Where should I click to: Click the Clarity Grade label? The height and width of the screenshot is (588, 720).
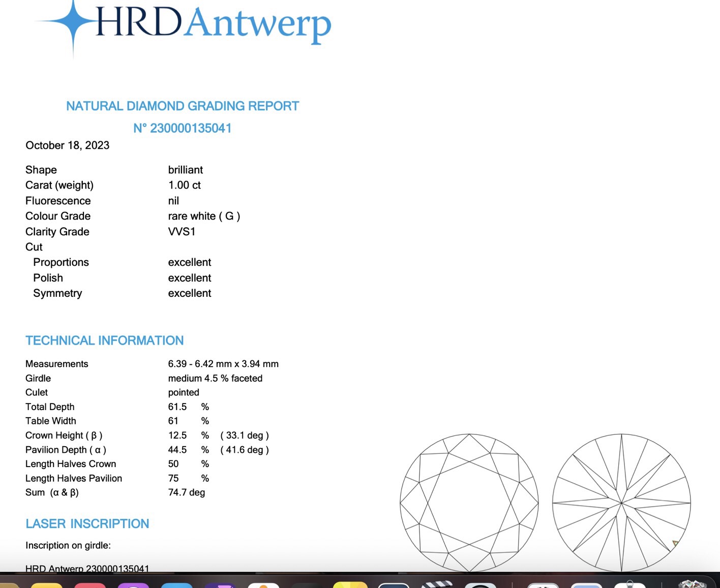click(x=57, y=232)
